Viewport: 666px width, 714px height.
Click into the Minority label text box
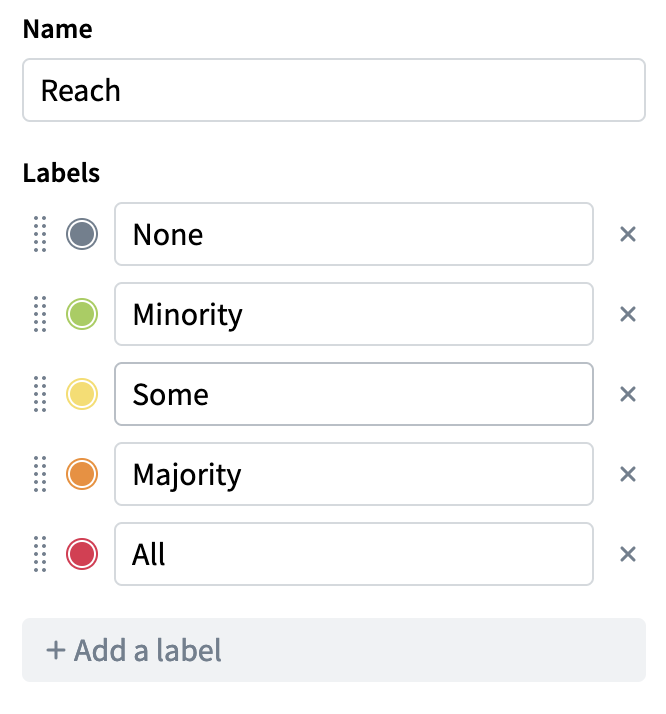click(x=353, y=315)
